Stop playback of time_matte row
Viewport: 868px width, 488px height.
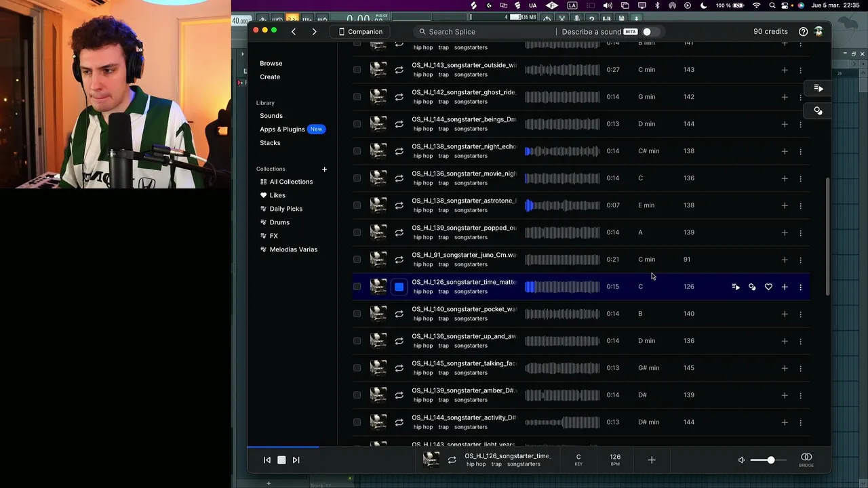pos(399,287)
